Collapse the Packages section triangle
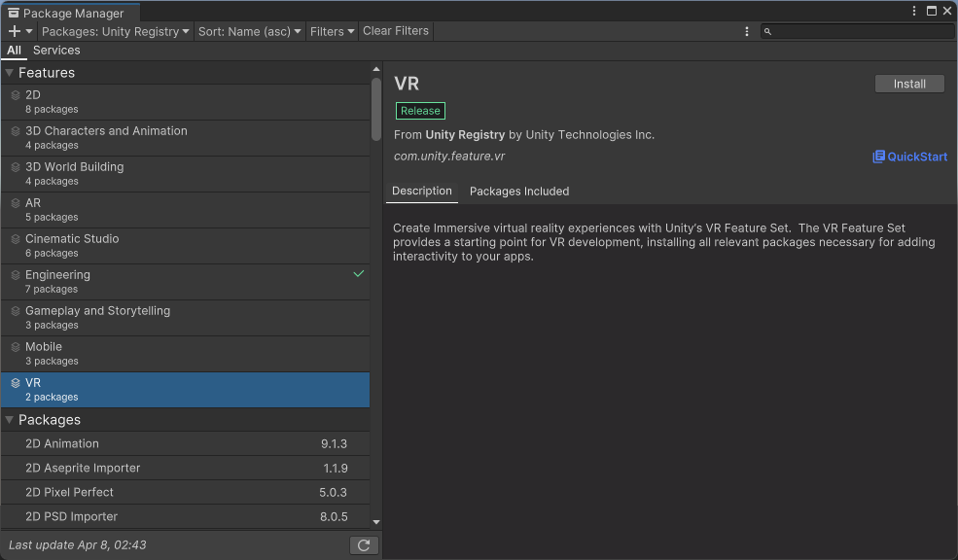Viewport: 958px width, 560px height. pos(9,420)
